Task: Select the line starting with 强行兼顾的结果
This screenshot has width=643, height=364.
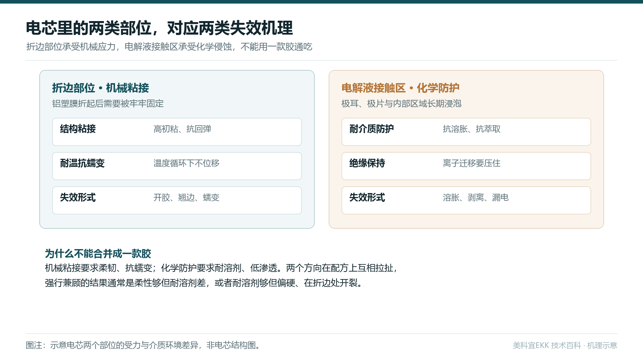Action: 204,283
